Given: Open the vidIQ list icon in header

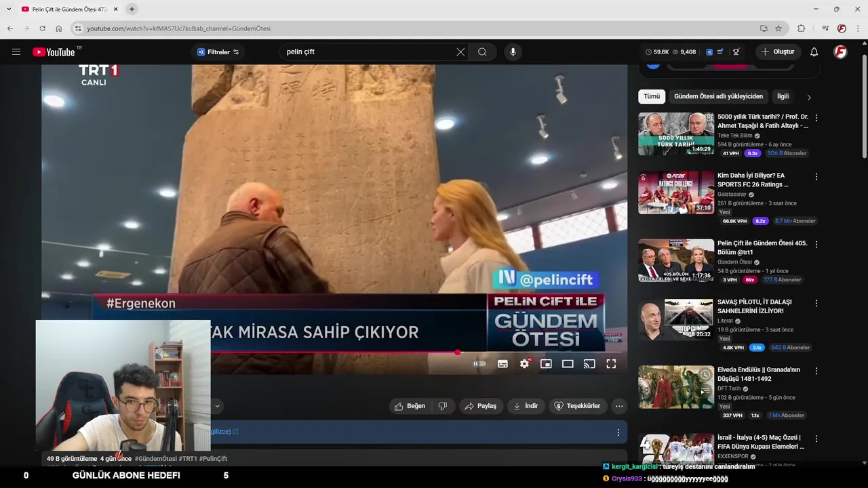Looking at the screenshot, I should pos(720,52).
